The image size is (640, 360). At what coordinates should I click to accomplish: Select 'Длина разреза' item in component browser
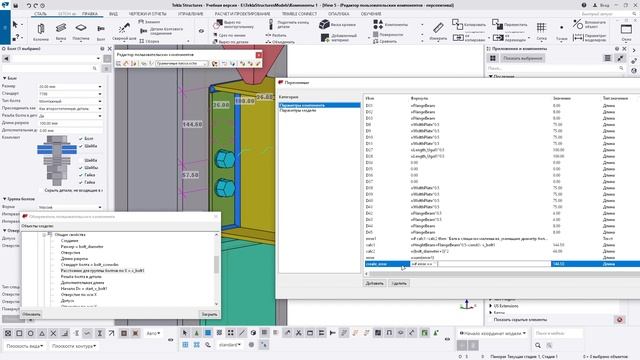click(74, 259)
